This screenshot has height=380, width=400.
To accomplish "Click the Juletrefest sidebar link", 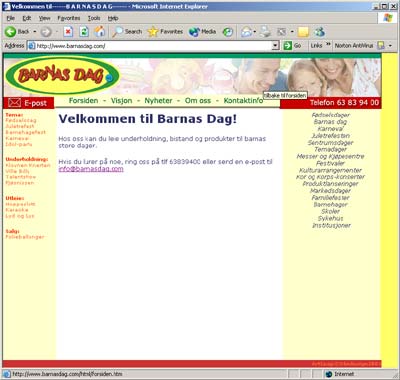I will (20, 126).
